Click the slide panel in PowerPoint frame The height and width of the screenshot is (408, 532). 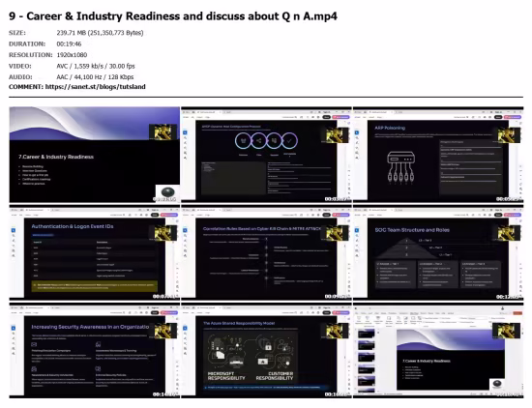(367, 360)
